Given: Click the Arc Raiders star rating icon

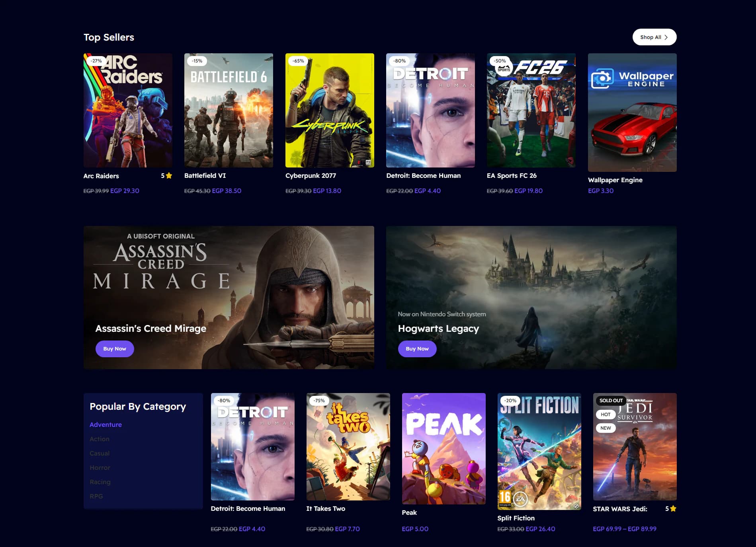Looking at the screenshot, I should pos(169,175).
